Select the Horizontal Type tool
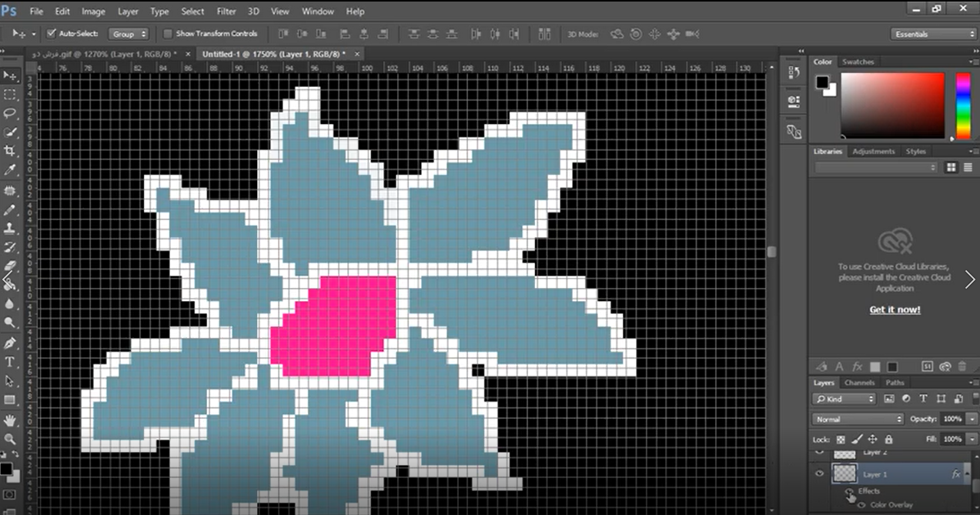This screenshot has height=515, width=980. (10, 362)
